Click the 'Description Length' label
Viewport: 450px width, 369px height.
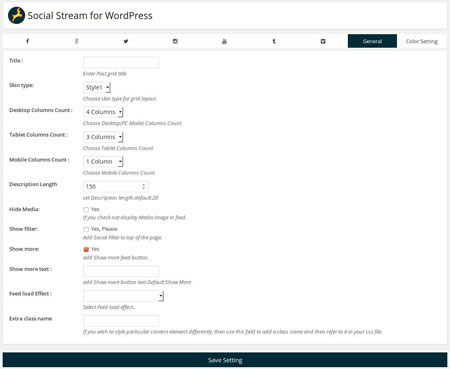click(x=33, y=184)
